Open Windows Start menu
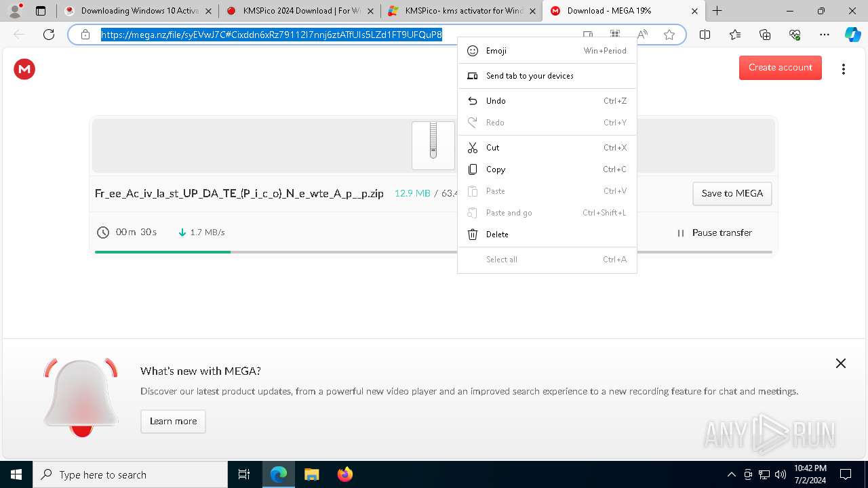This screenshot has width=868, height=488. [x=16, y=474]
